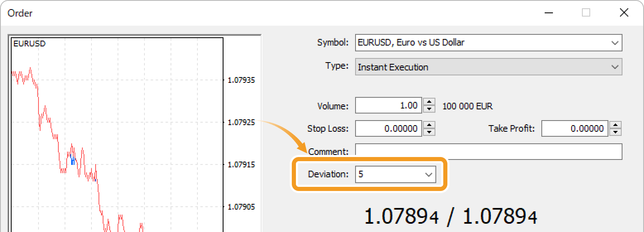The height and width of the screenshot is (232, 644).
Task: Close the Order dialog window
Action: click(624, 13)
